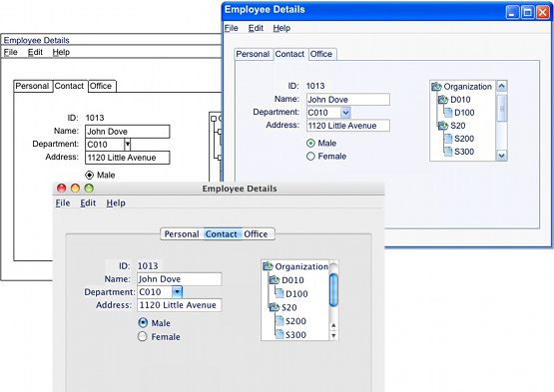Select Male radio button in plain wireframe window
Image resolution: width=554 pixels, height=392 pixels.
pos(90,175)
